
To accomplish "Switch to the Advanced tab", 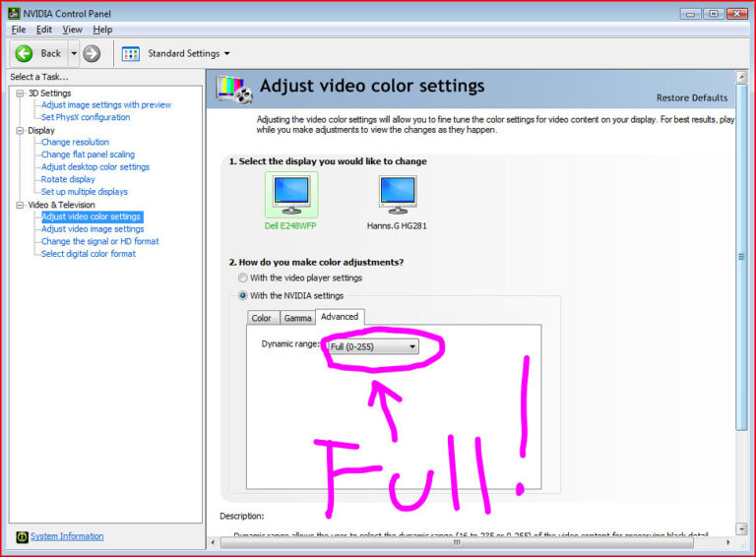I will pos(340,317).
